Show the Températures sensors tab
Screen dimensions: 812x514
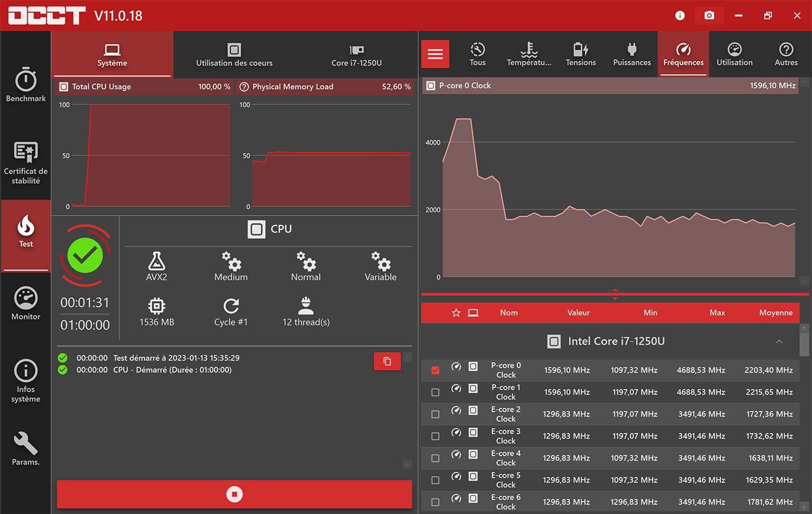click(x=529, y=54)
